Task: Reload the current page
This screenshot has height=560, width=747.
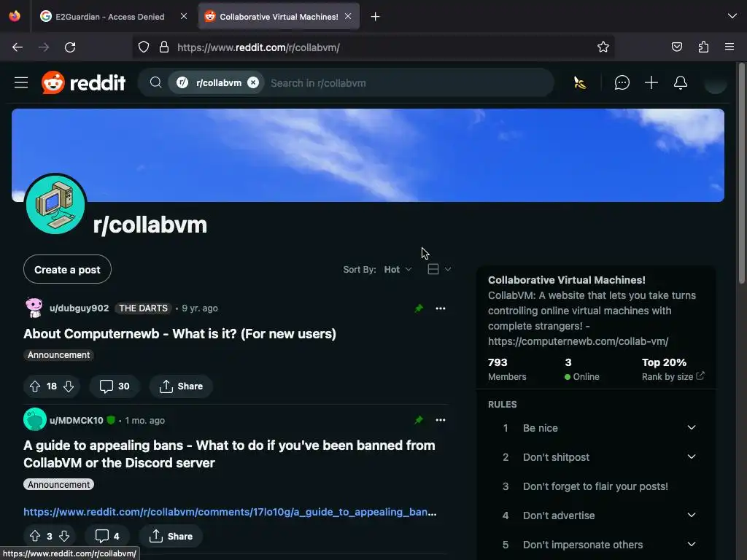Action: [x=70, y=47]
